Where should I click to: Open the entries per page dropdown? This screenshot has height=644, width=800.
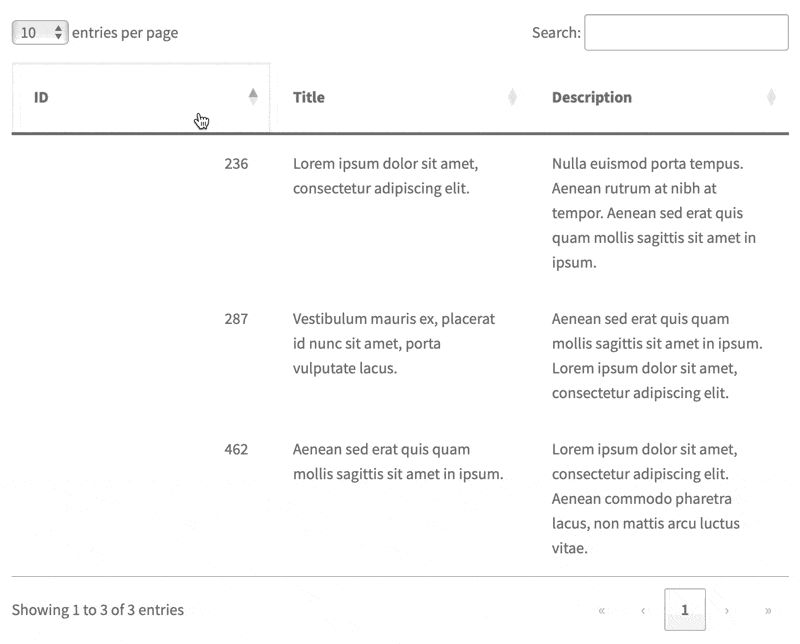40,33
